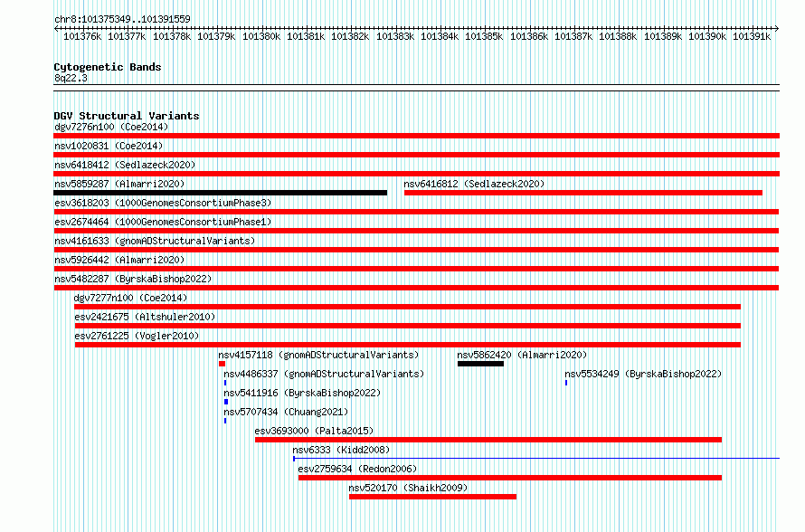805x532 pixels.
Task: Click the chr8:101375349..101391559 region label
Action: (x=122, y=19)
